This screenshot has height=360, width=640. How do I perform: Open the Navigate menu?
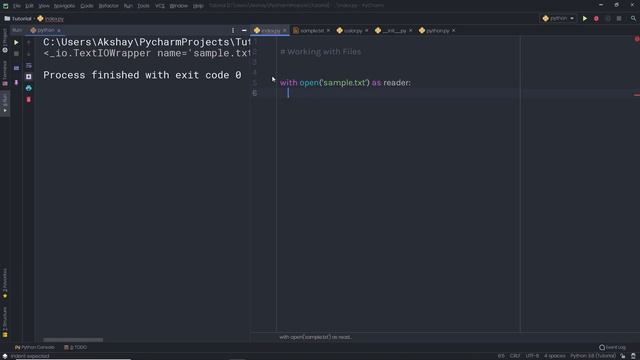click(x=64, y=6)
